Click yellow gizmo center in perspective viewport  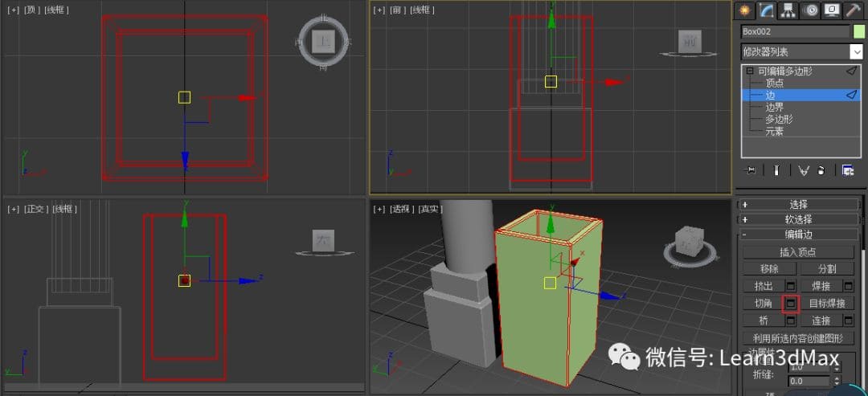click(550, 284)
